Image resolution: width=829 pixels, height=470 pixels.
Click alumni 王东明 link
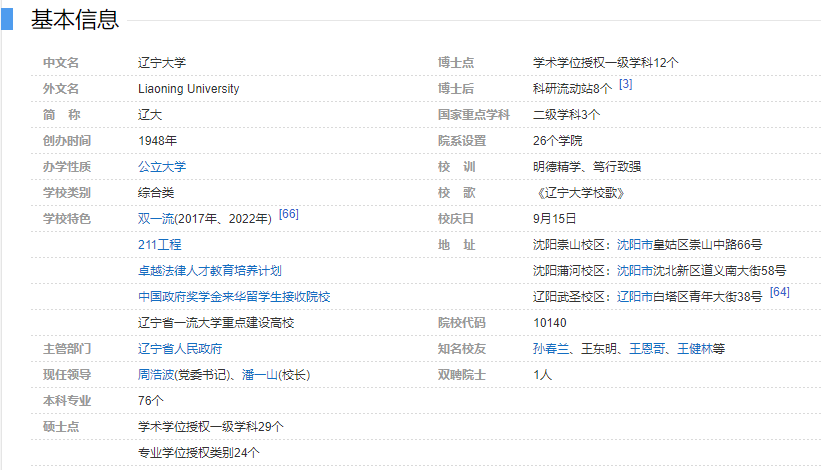(x=599, y=349)
